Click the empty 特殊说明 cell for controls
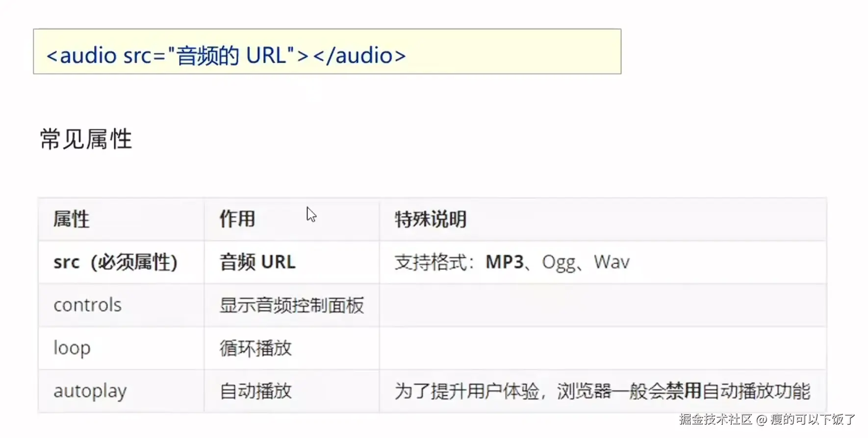The height and width of the screenshot is (438, 868). (602, 305)
